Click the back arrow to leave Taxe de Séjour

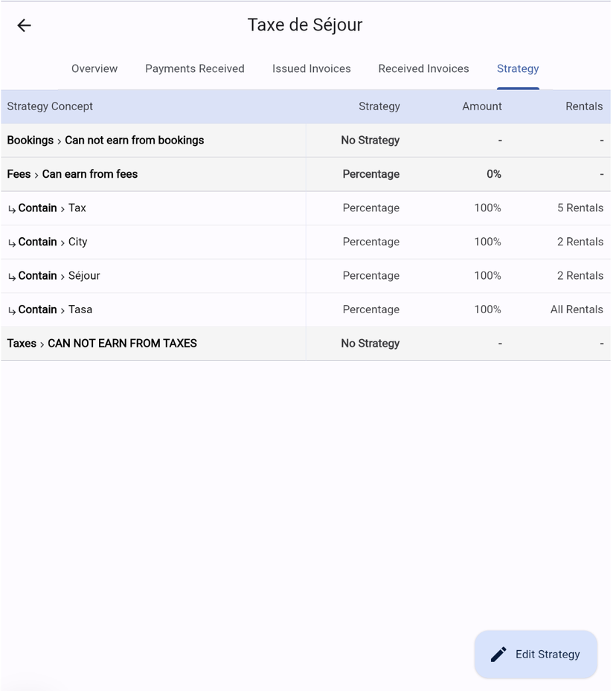tap(24, 25)
